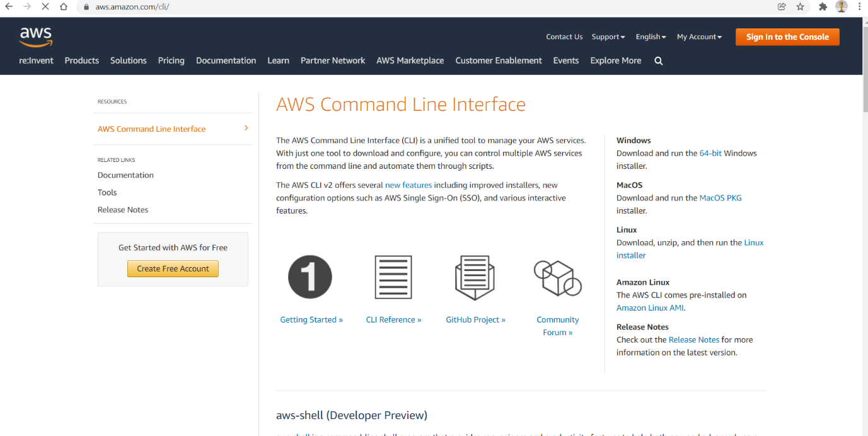Open the Solutions menu
Screen dimensions: 868x436
point(129,60)
